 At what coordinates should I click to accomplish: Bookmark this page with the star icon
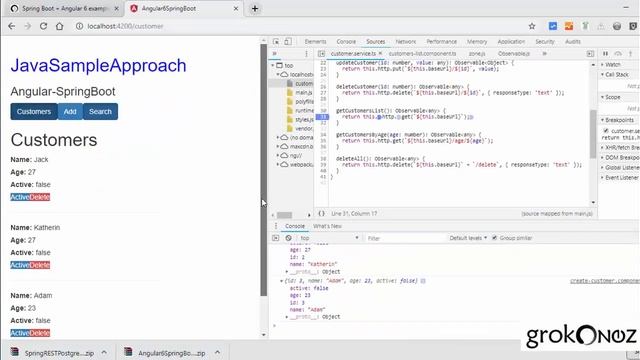point(532,26)
